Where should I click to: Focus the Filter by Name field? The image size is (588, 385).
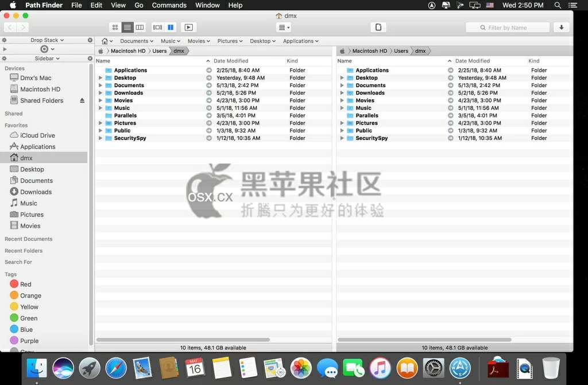tap(508, 28)
